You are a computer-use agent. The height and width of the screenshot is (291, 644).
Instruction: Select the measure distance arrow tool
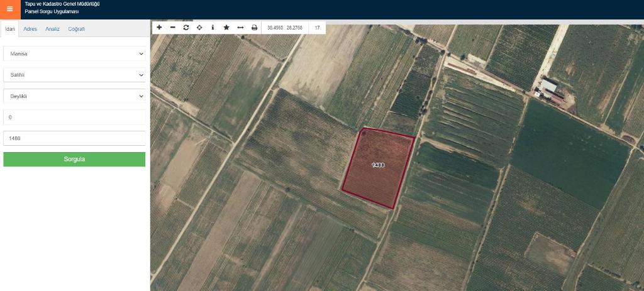click(x=240, y=28)
